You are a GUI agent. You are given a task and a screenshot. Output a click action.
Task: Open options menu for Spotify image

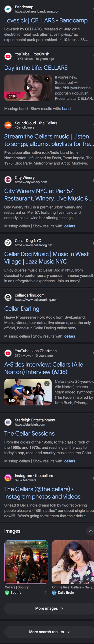pyautogui.click(x=45, y=593)
